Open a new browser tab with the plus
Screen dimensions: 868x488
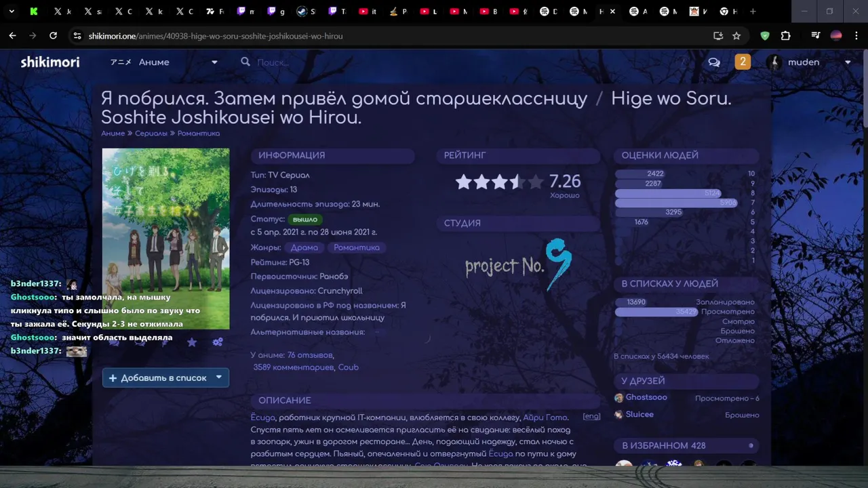pyautogui.click(x=753, y=12)
